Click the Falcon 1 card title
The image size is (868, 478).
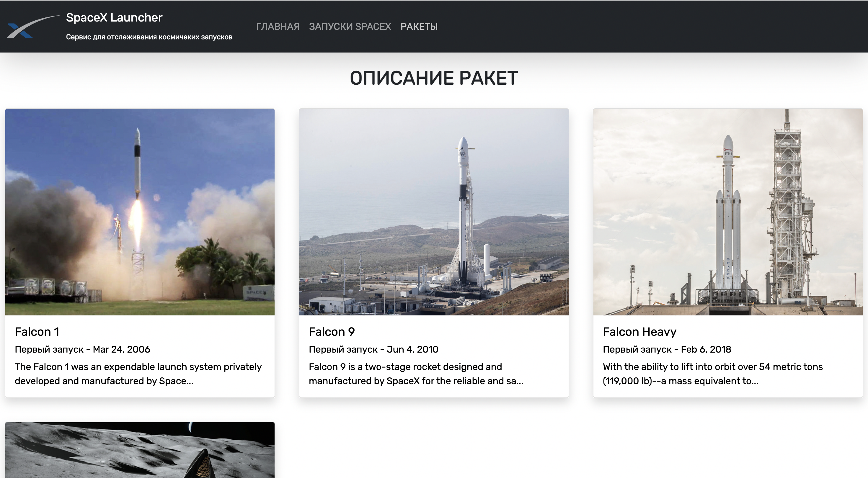[x=37, y=332]
